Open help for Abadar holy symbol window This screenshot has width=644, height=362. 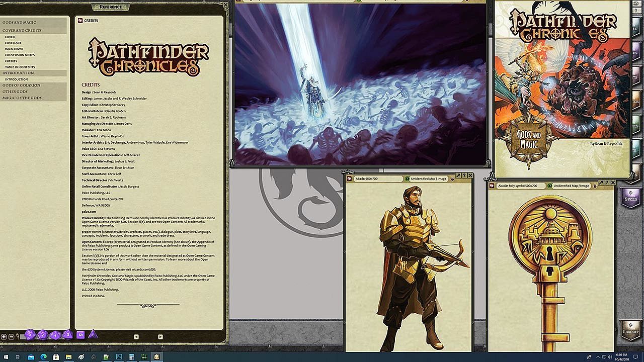pos(607,182)
